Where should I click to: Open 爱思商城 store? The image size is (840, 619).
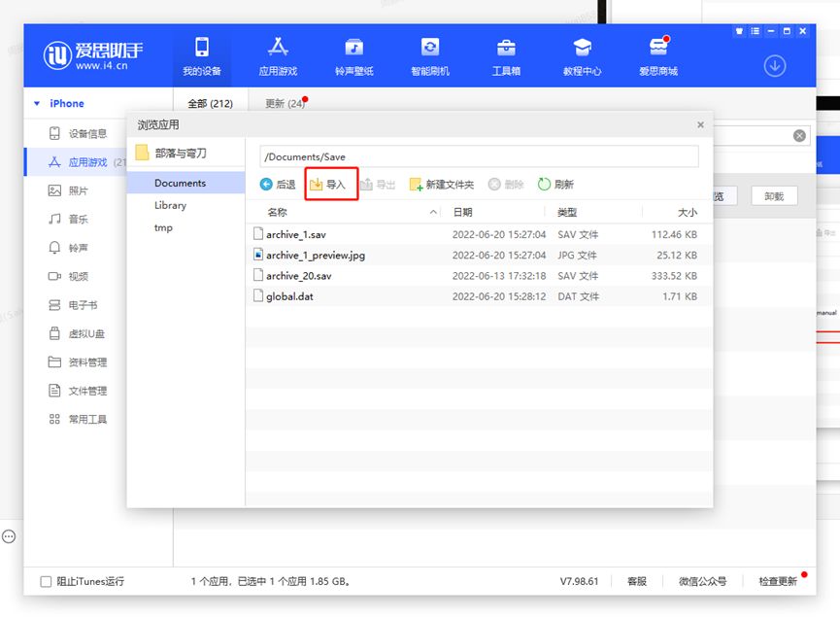click(x=658, y=56)
